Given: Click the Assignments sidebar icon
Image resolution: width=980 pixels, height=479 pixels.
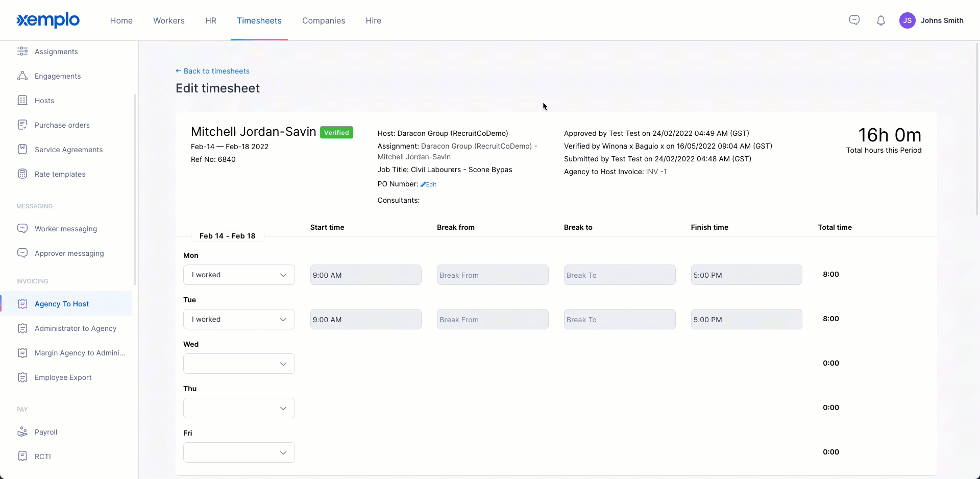Looking at the screenshot, I should 22,52.
